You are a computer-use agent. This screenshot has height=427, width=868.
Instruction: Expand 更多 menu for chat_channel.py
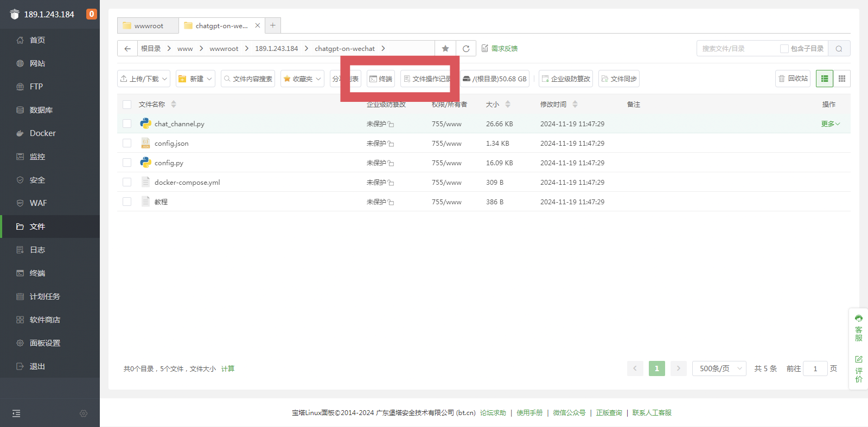831,124
